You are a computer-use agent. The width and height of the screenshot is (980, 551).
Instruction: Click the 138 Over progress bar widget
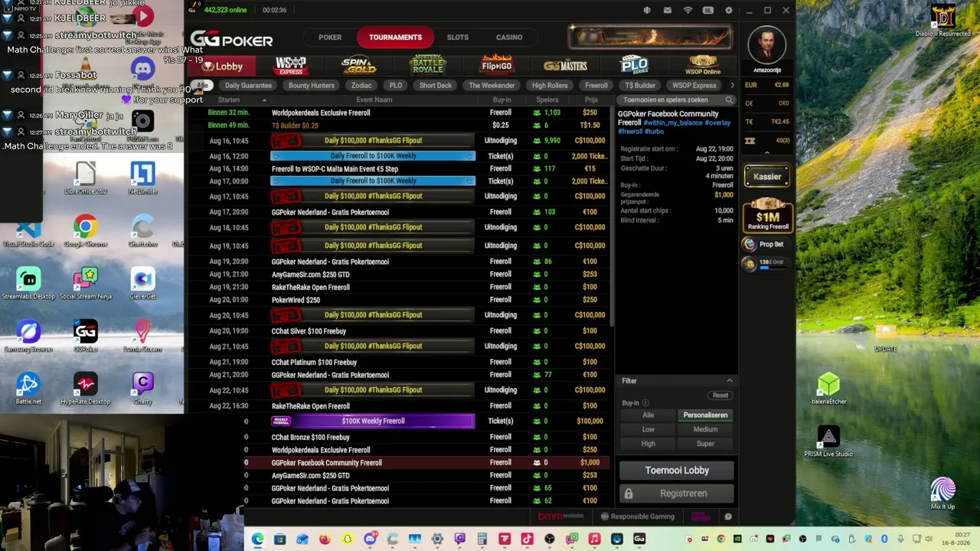tap(766, 264)
